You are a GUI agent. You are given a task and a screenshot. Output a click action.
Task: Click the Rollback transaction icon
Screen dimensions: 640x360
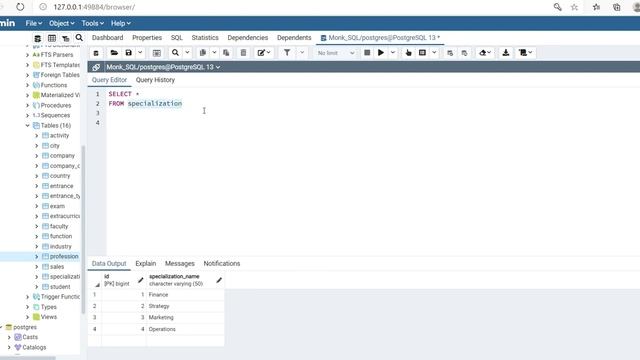464,53
